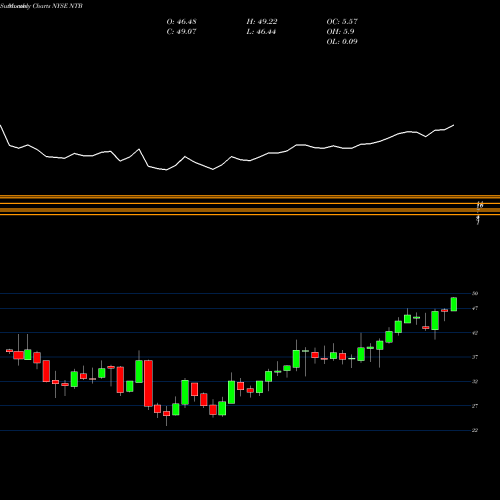Click the 32 price axis label
500x500 pixels.
coord(475,381)
